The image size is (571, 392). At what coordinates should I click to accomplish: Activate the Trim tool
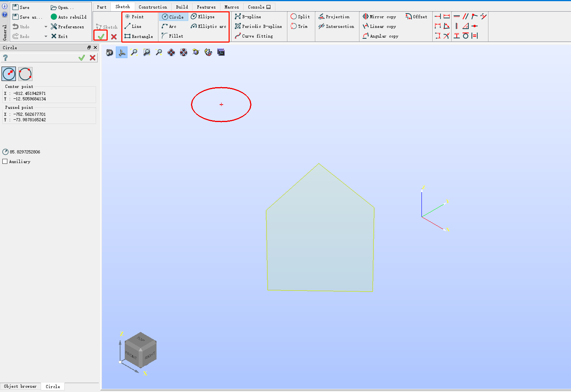tap(299, 26)
